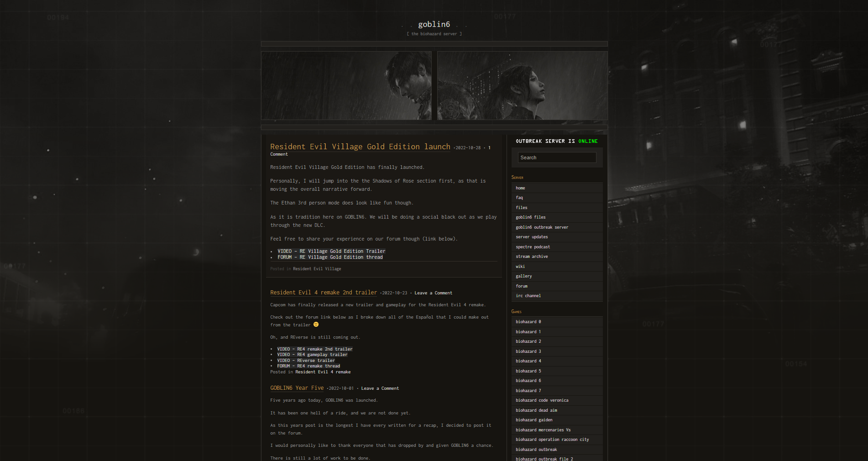Image resolution: width=868 pixels, height=461 pixels.
Task: Select biohazard 0 in the Games list
Action: tap(557, 322)
